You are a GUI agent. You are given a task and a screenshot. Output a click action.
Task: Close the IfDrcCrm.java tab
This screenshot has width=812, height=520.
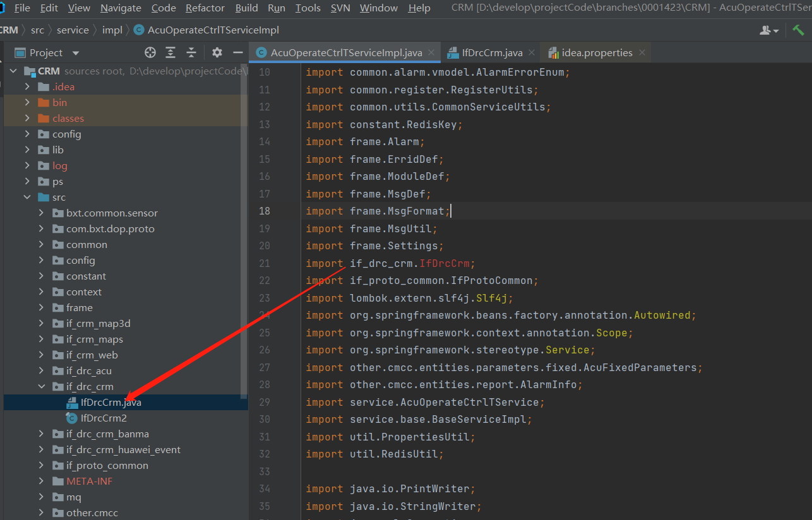[x=532, y=53]
